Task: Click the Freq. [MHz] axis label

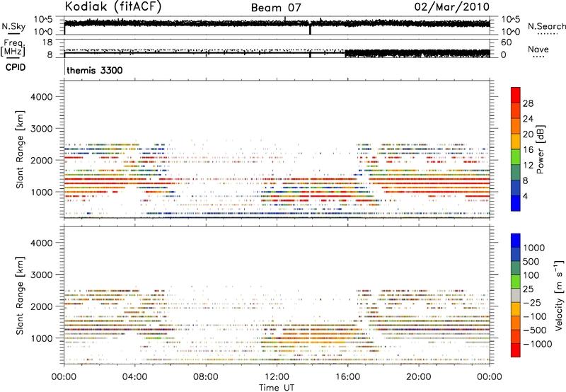Action: point(13,48)
